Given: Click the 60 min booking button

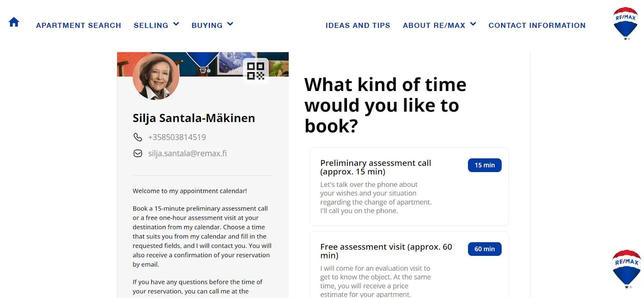Looking at the screenshot, I should click(x=485, y=249).
